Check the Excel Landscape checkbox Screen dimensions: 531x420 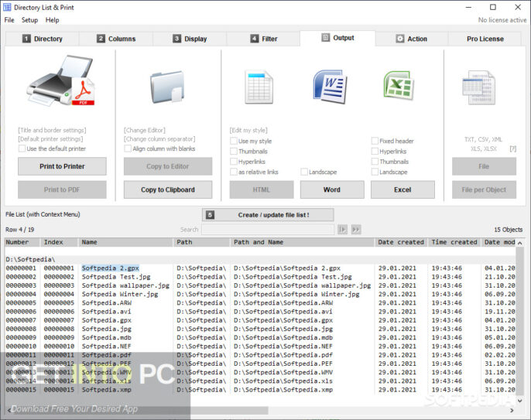[x=375, y=172]
